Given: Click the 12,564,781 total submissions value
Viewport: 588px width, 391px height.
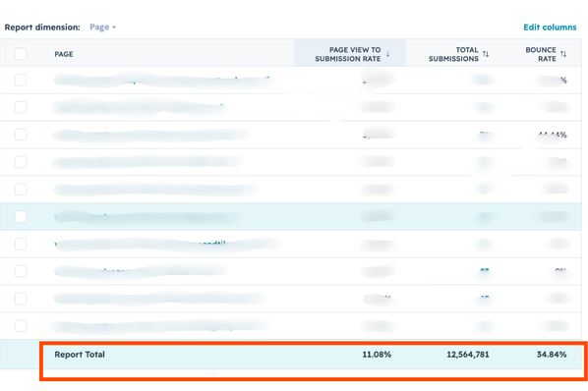Looking at the screenshot, I should pos(468,355).
